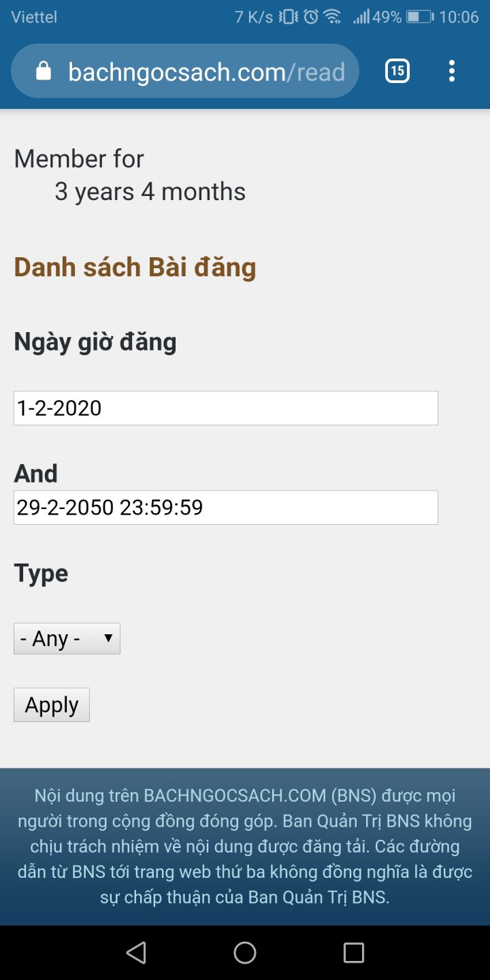The width and height of the screenshot is (490, 980).
Task: Tap the Danh sách Bài đăng heading
Action: [x=135, y=267]
